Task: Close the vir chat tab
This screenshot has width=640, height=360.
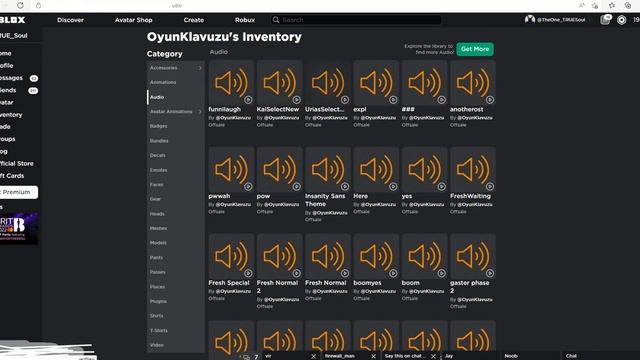Action: coord(313,356)
